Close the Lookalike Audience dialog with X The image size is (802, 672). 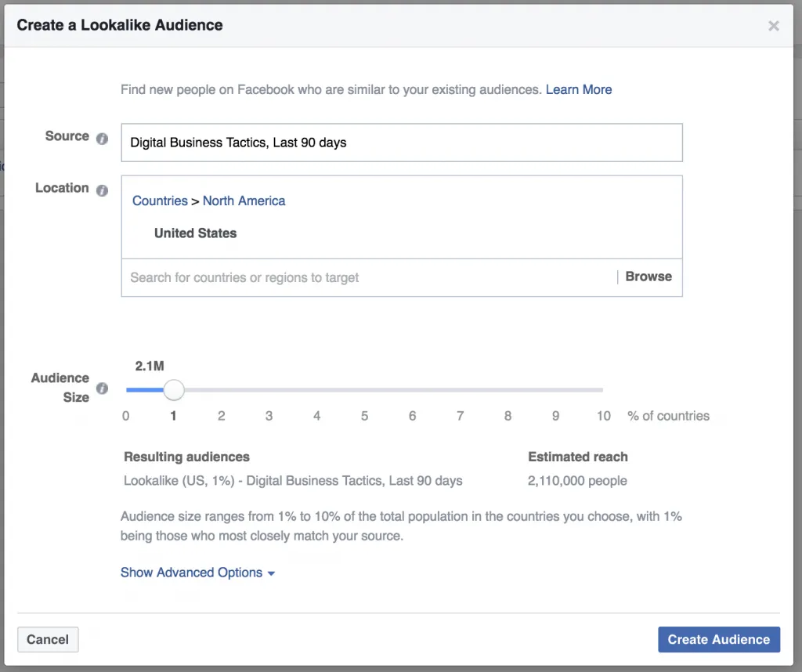click(773, 26)
